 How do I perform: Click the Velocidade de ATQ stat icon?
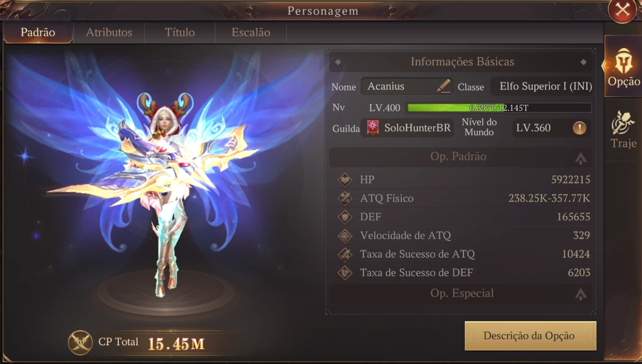click(x=345, y=236)
